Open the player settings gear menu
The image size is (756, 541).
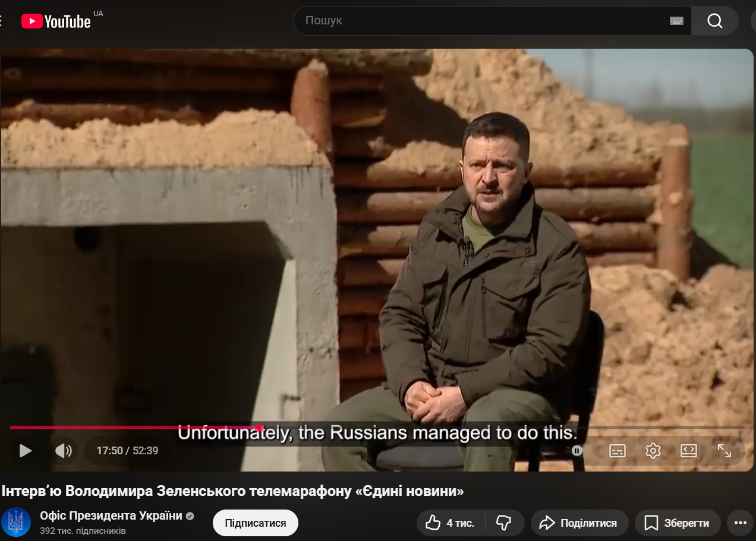pyautogui.click(x=653, y=451)
